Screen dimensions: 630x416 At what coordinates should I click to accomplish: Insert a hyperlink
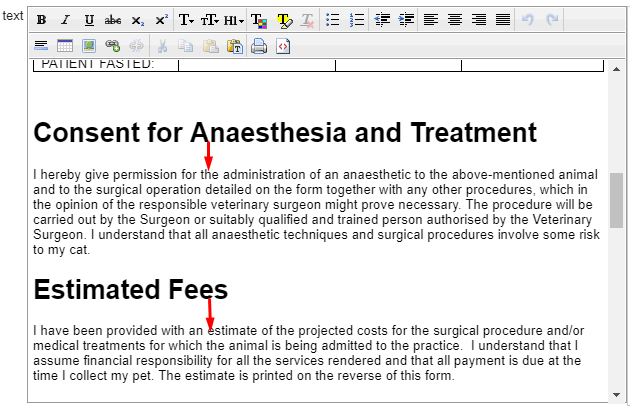click(x=113, y=46)
